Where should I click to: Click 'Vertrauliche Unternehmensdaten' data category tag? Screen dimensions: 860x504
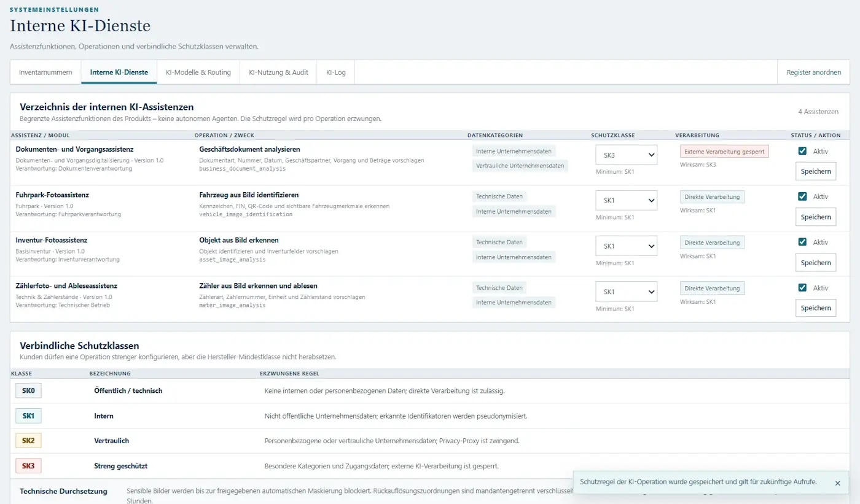pyautogui.click(x=520, y=166)
